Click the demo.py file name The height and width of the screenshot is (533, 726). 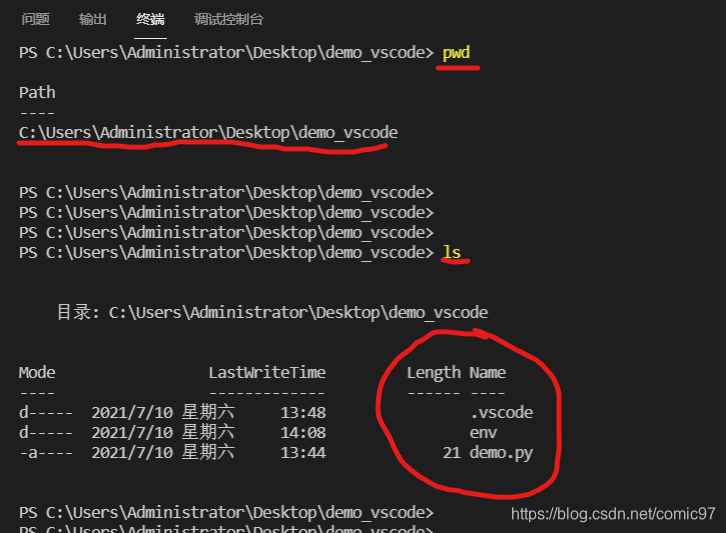501,453
